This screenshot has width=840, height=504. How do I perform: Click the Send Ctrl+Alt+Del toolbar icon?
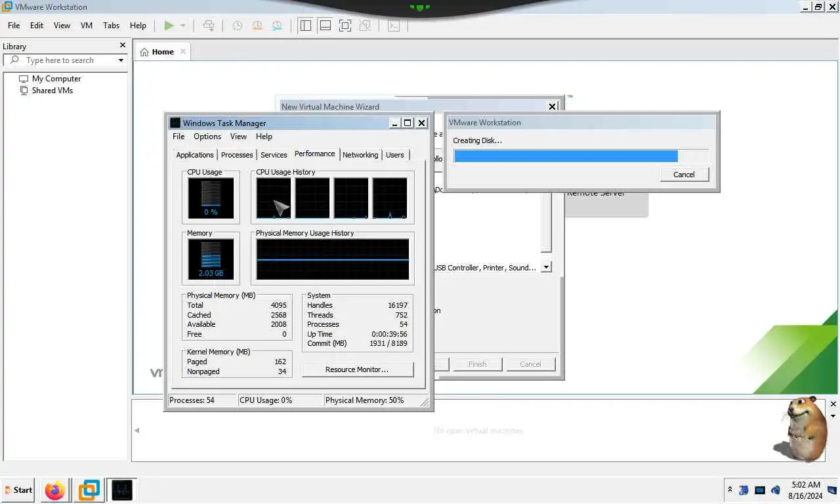tap(209, 26)
